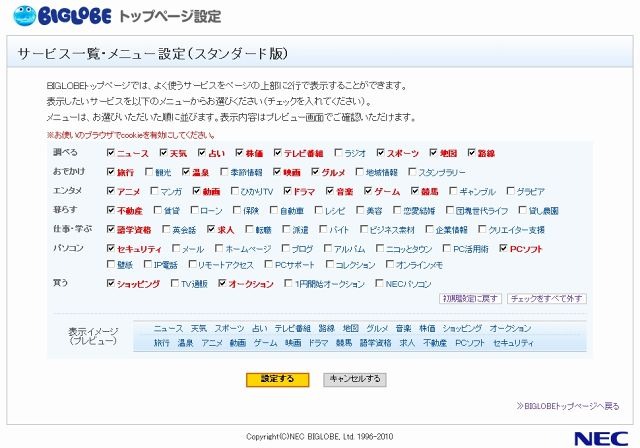Uncheck the 求人 checkbox

click(x=211, y=229)
